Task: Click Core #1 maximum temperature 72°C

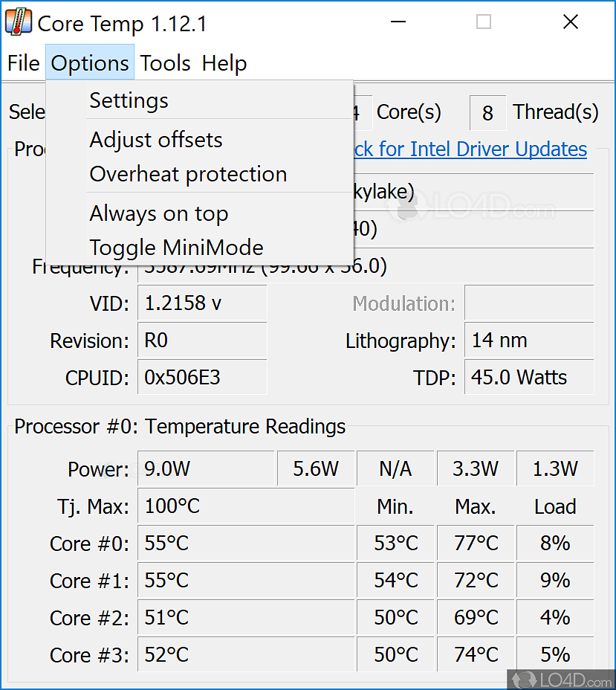Action: click(476, 580)
